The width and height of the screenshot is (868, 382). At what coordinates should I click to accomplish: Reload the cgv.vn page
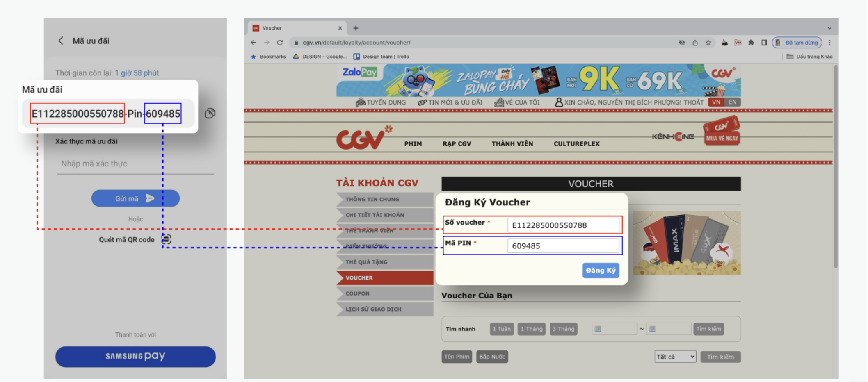[280, 43]
